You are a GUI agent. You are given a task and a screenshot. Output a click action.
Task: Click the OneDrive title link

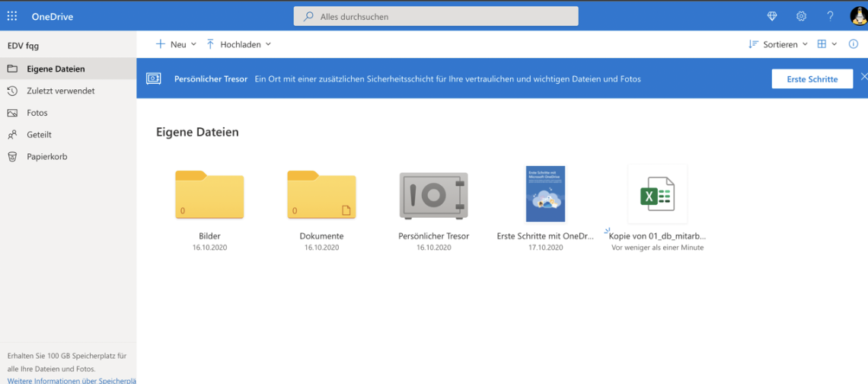(52, 17)
